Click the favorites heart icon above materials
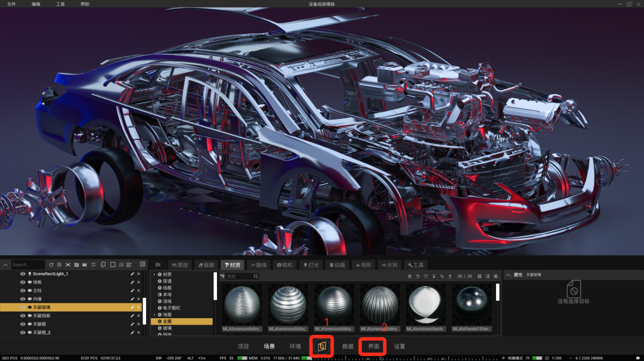The height and width of the screenshot is (361, 644). [x=426, y=276]
